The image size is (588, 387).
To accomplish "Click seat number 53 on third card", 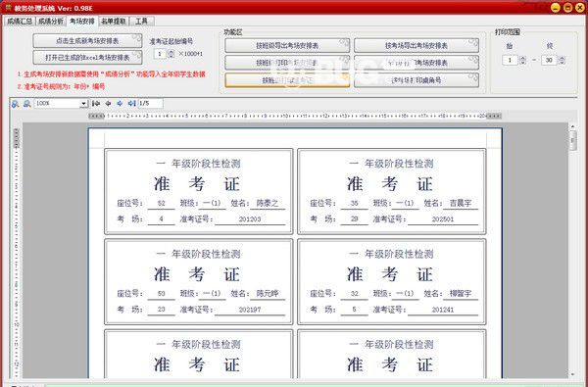I will click(162, 294).
